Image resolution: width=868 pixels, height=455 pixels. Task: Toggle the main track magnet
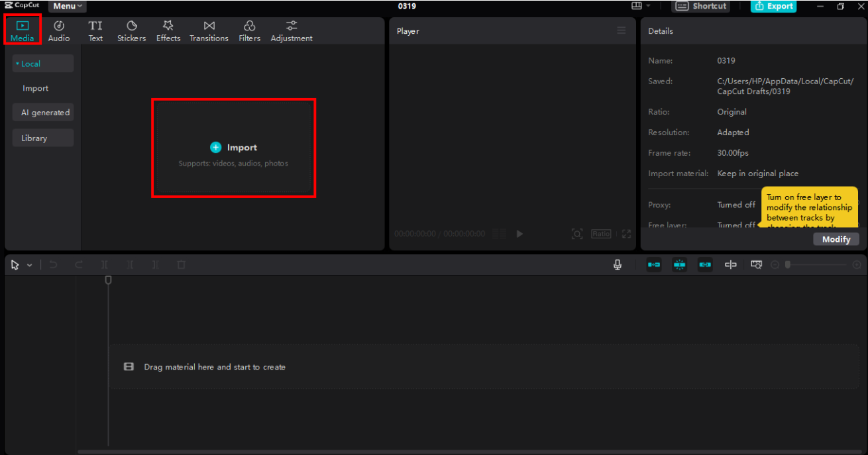pos(654,265)
